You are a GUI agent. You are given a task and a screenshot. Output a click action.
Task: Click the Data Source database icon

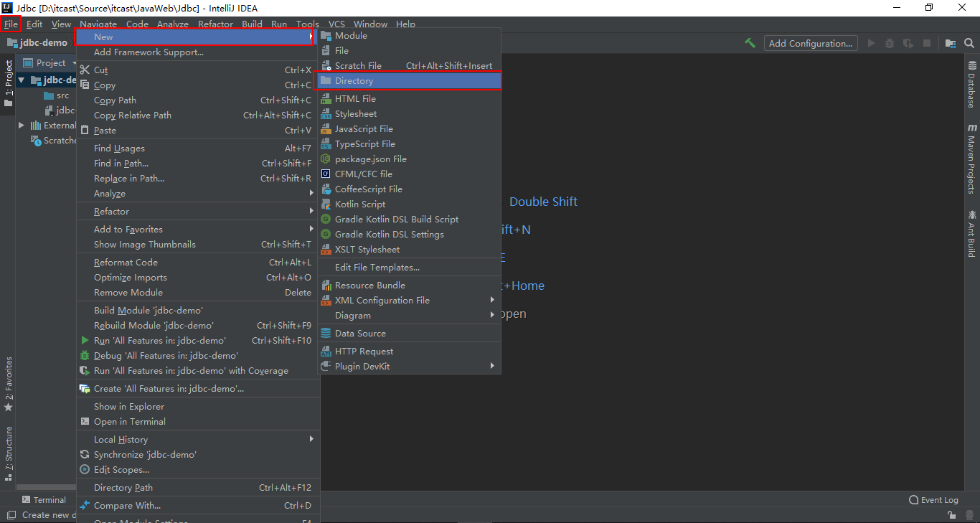(326, 334)
